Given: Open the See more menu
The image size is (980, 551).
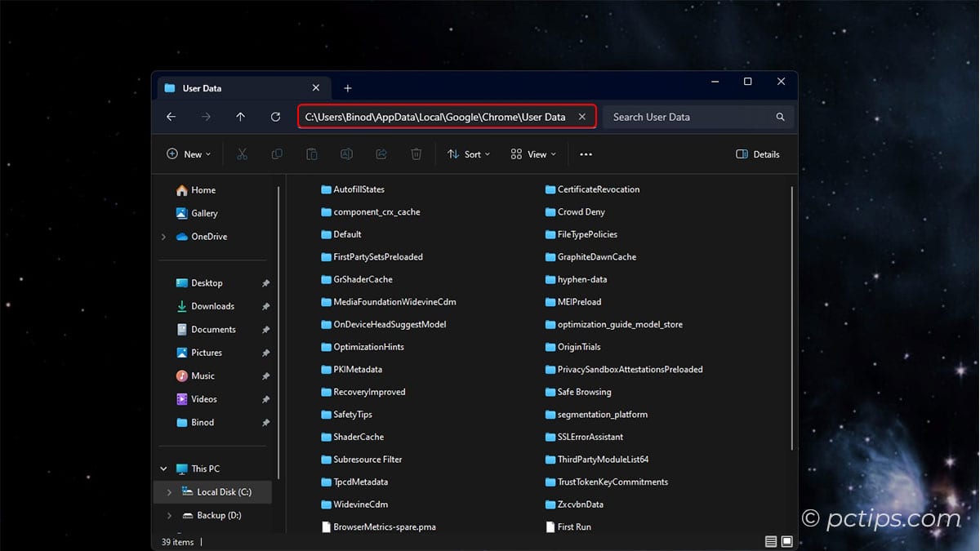Looking at the screenshot, I should (x=585, y=153).
